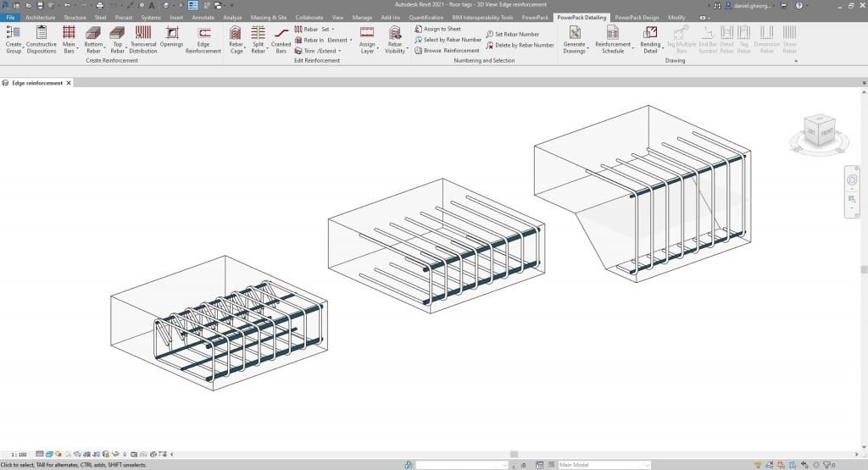Click the vertical scrollbar thumb at right
Image resolution: width=868 pixels, height=470 pixels.
864,270
